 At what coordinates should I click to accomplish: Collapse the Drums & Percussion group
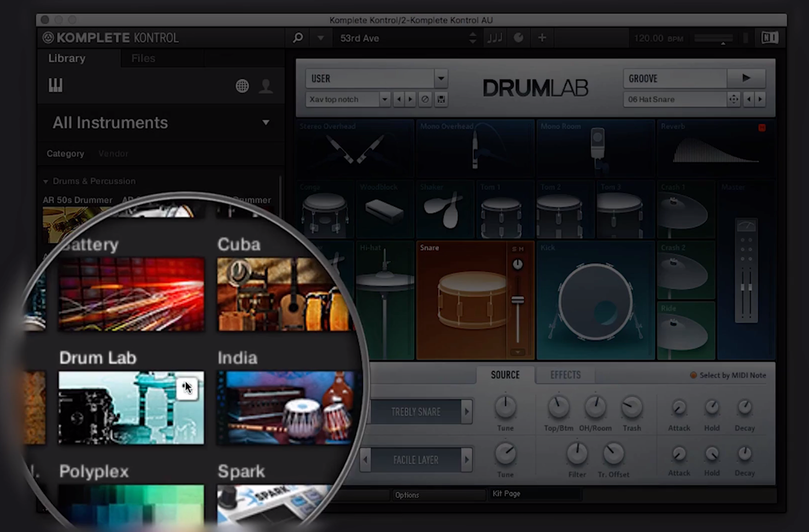(45, 181)
